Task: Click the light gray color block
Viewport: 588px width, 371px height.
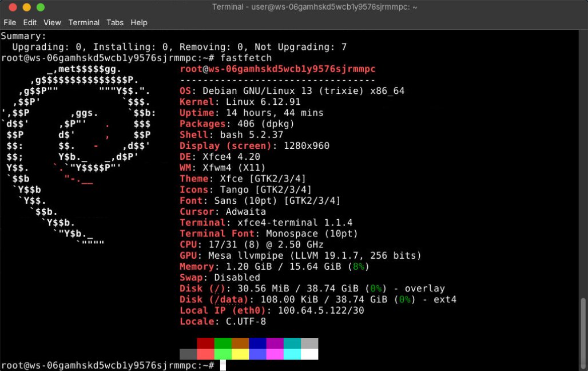Action: coord(309,343)
